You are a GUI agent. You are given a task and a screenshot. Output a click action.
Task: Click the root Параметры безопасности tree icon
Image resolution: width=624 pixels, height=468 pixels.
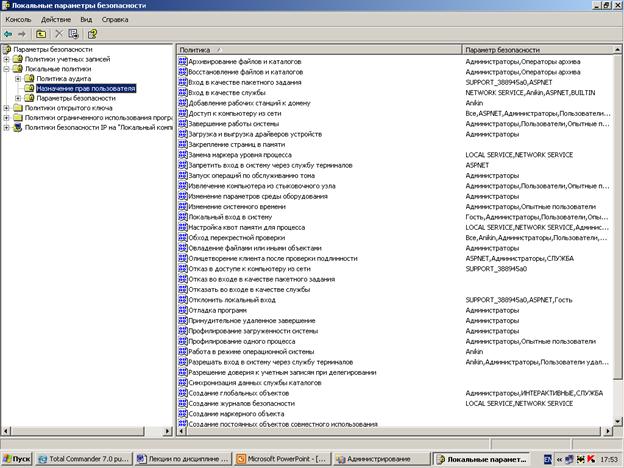point(6,49)
